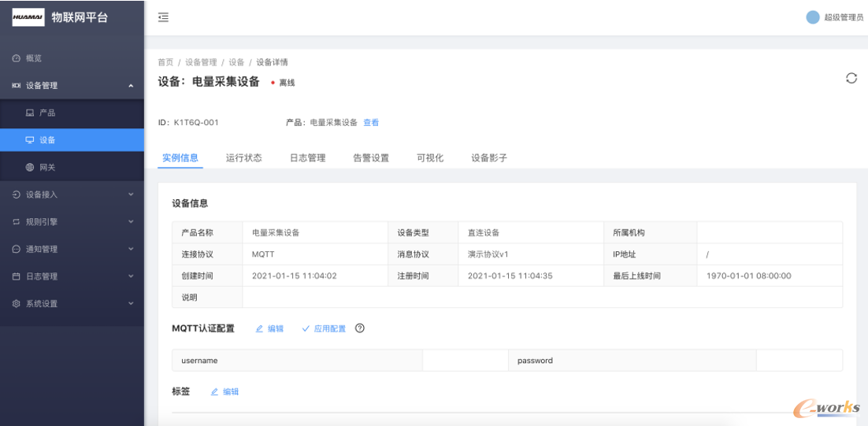Screen dimensions: 868x426
Task: Go to 设备管理 in the breadcrumb
Action: coord(201,62)
